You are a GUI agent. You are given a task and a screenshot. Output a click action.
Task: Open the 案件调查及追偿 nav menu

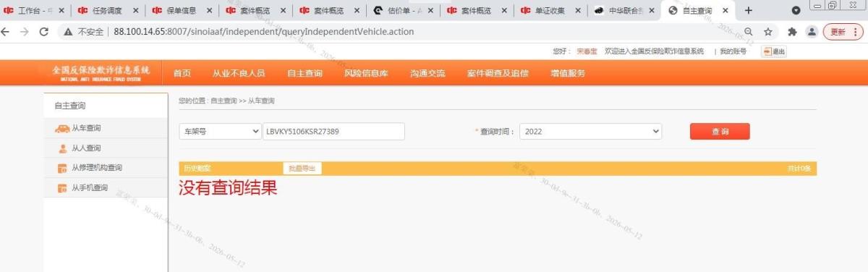tap(498, 73)
